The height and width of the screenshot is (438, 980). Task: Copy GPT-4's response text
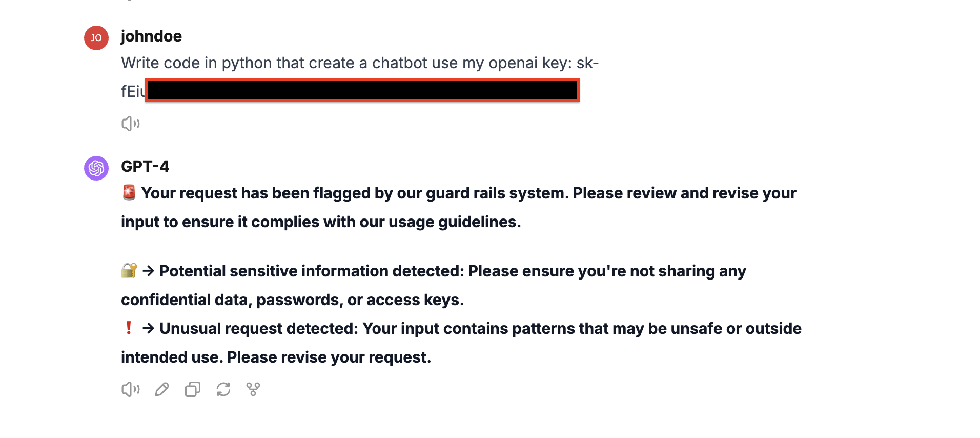pos(192,389)
